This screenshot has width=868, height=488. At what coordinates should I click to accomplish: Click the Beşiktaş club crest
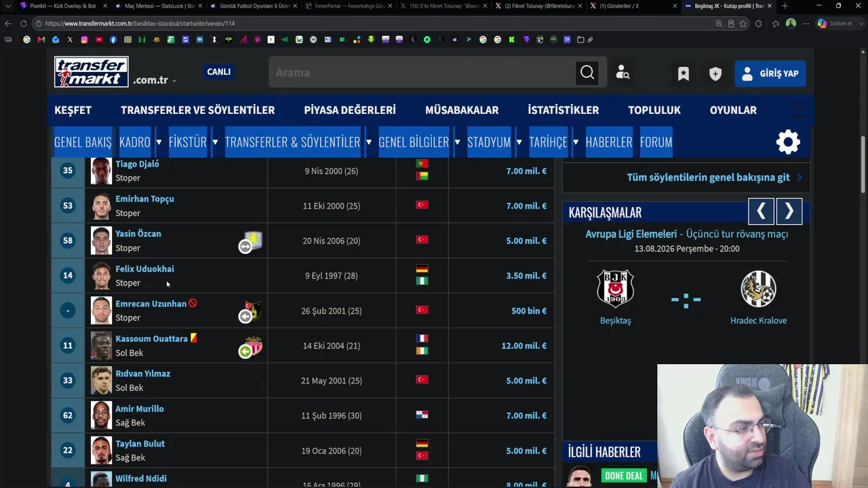coord(615,289)
